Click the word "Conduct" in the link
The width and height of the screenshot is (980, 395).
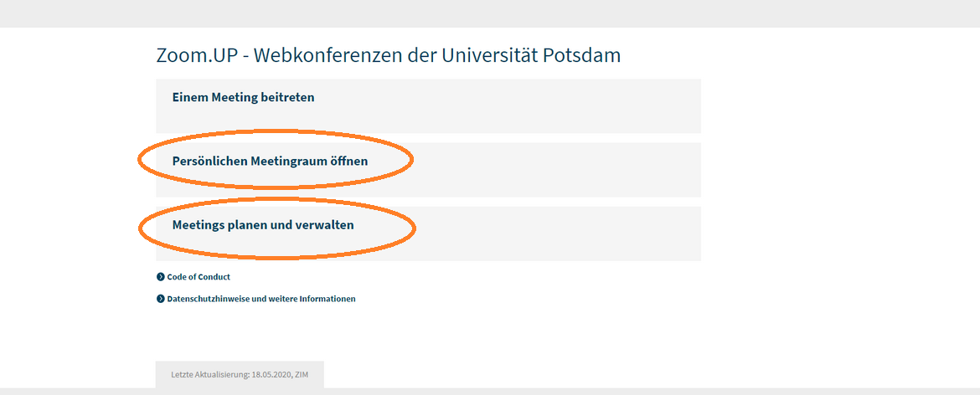click(x=214, y=277)
